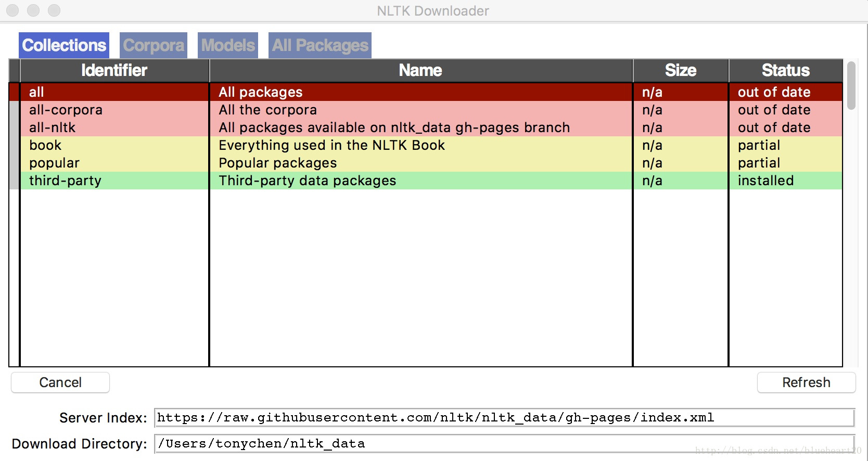Click the n/a size for third-party

[x=681, y=181]
